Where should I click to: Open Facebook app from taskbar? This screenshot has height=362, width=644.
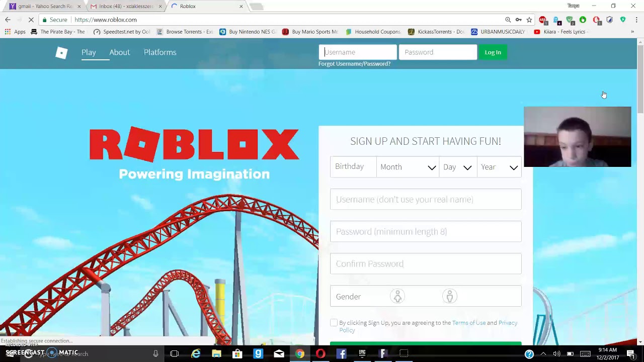(x=341, y=353)
